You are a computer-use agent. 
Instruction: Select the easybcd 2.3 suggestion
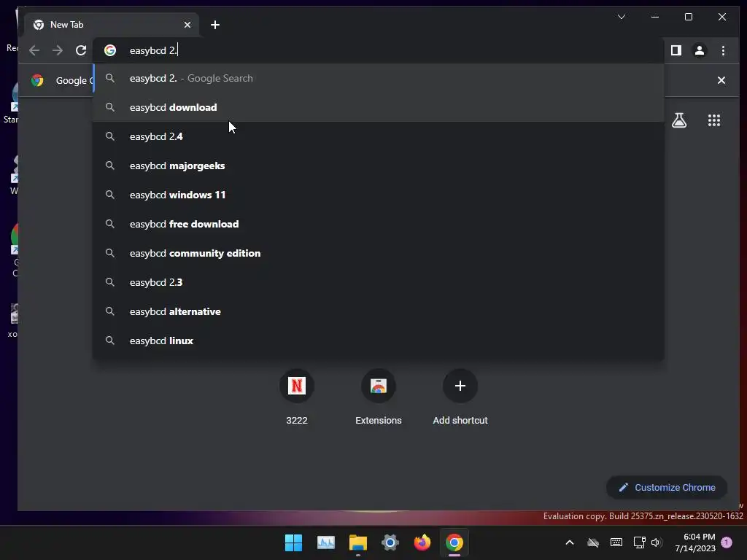coord(379,282)
